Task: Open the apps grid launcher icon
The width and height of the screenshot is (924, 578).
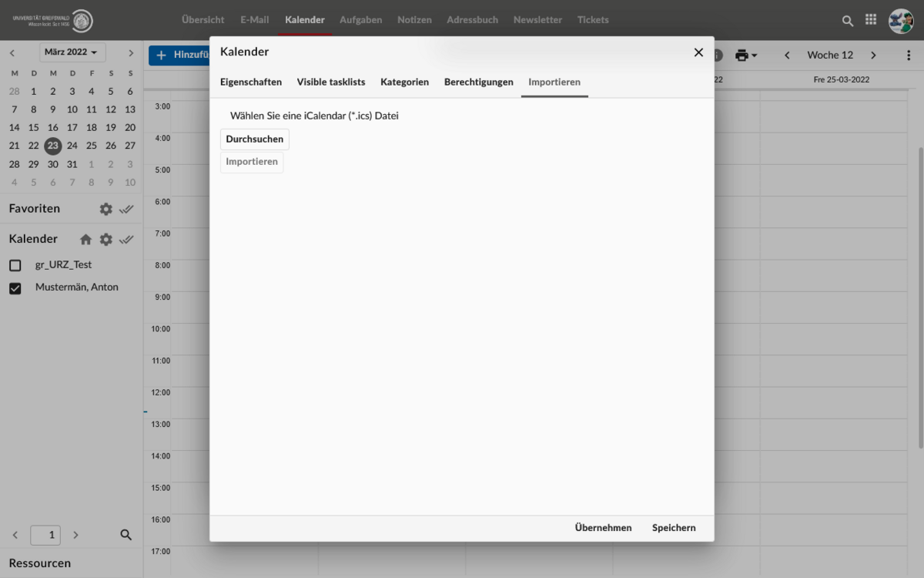Action: [x=871, y=21]
